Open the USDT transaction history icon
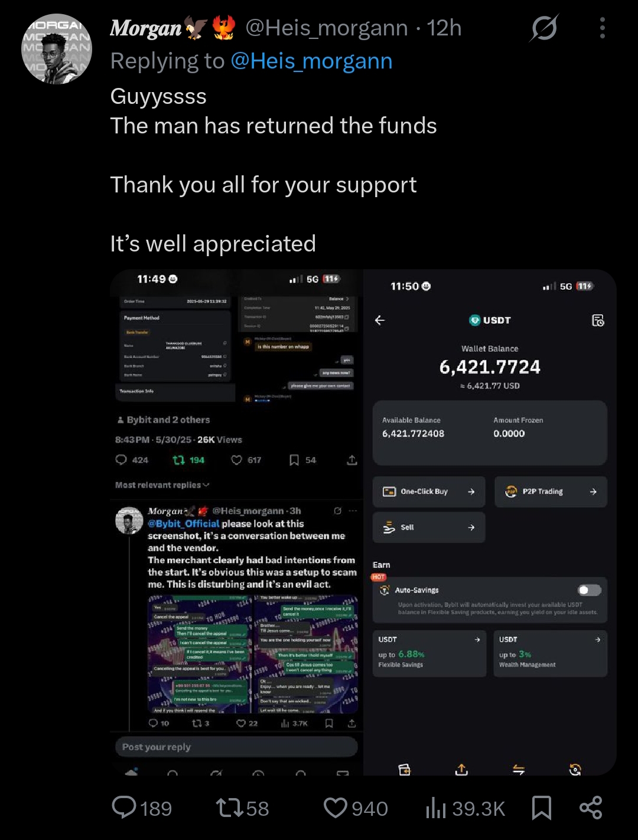Screen dimensions: 638x840 598,320
